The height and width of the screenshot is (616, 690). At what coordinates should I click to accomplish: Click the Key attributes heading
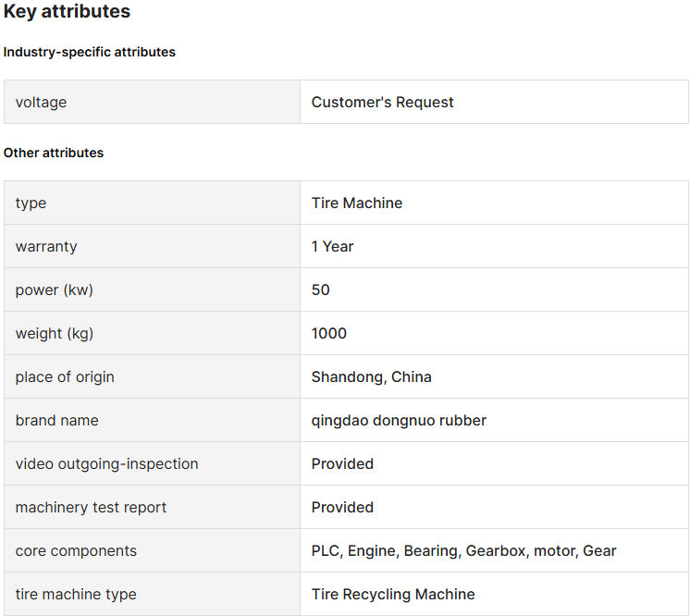point(67,11)
